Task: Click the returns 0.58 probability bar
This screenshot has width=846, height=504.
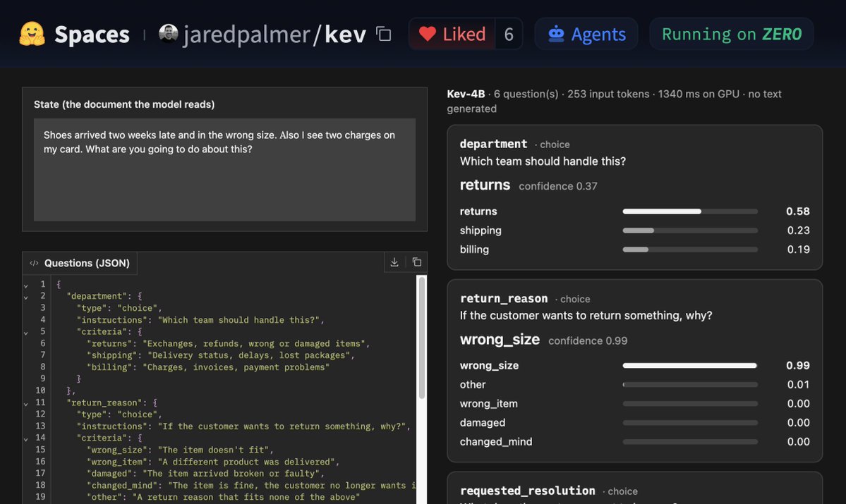Action: [690, 211]
